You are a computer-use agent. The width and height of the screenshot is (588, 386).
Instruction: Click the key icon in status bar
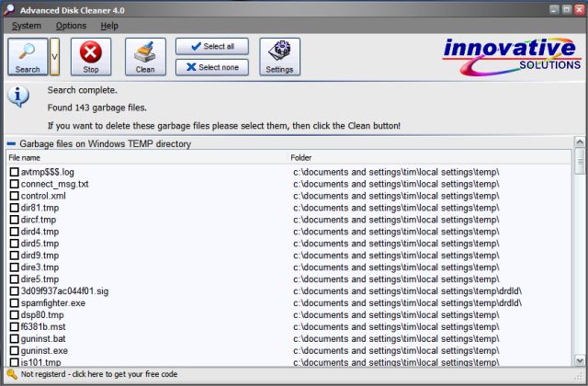[12, 374]
